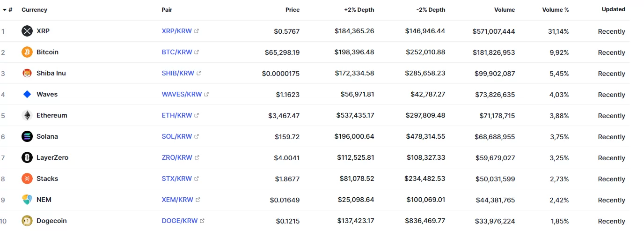Click the LayerZero logo icon
Viewport: 644px width, 231px height.
point(27,157)
